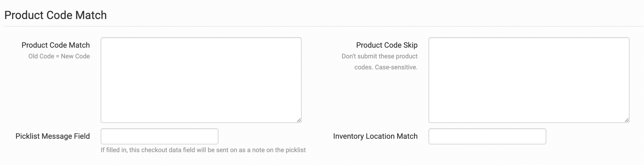Click the top-left corner of the Product Code Skip textarea

[430, 39]
